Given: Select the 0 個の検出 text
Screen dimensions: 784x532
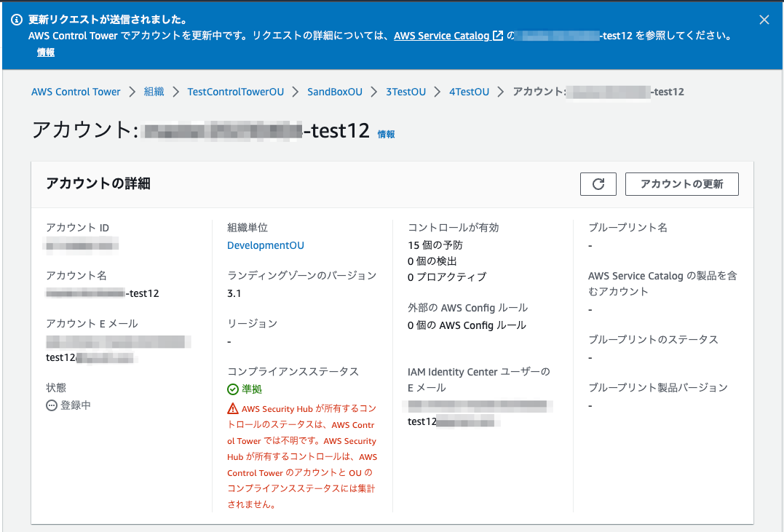Looking at the screenshot, I should click(432, 261).
